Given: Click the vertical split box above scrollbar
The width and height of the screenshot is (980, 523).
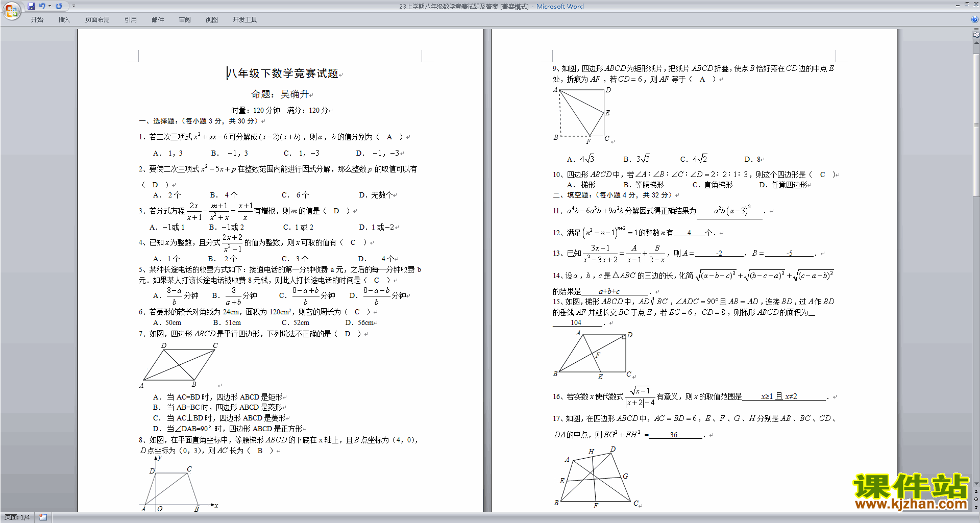Looking at the screenshot, I should (976, 30).
